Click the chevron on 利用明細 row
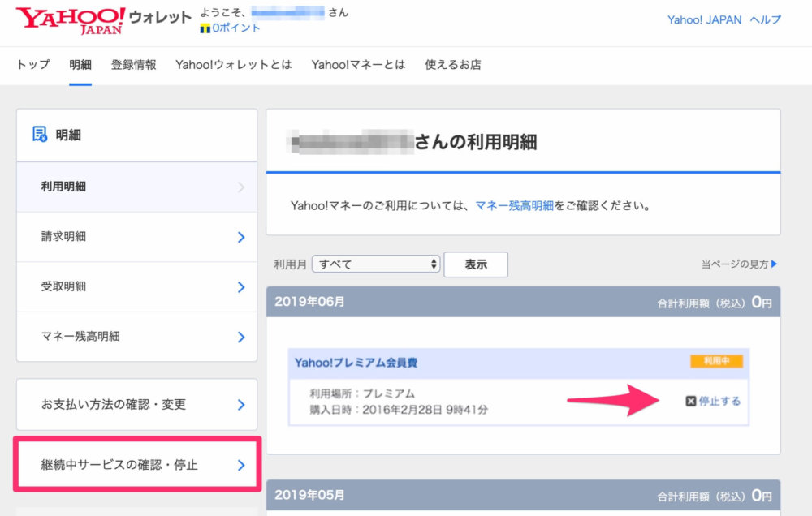The image size is (812, 516). [241, 187]
